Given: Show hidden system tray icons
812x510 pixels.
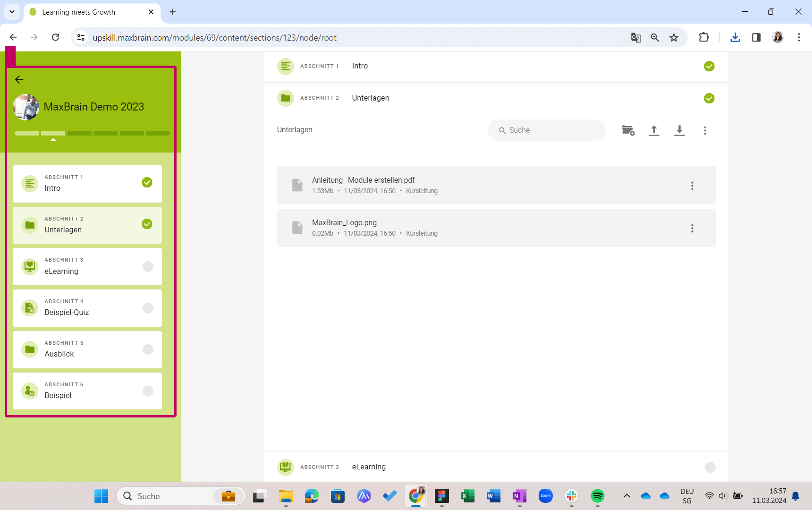Looking at the screenshot, I should click(x=627, y=496).
